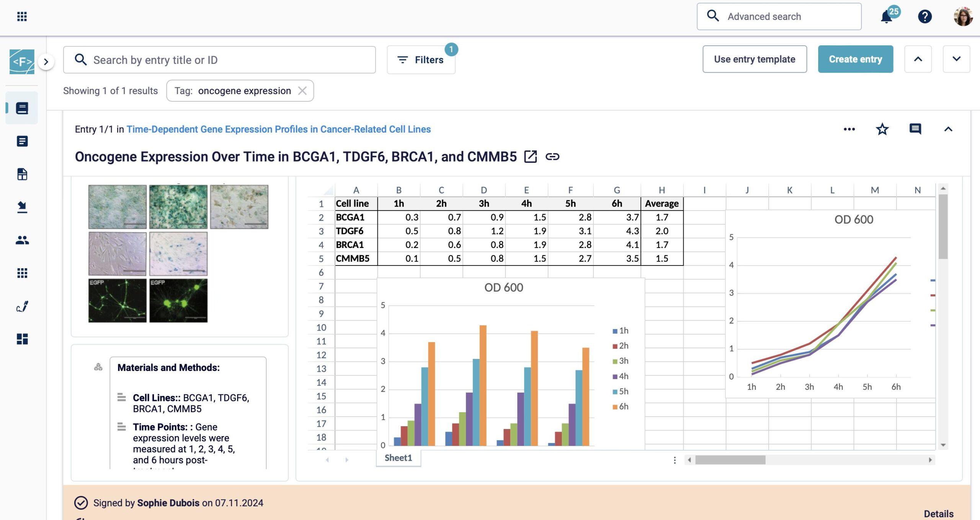Open the comments icon on entry
The height and width of the screenshot is (520, 980).
(915, 129)
